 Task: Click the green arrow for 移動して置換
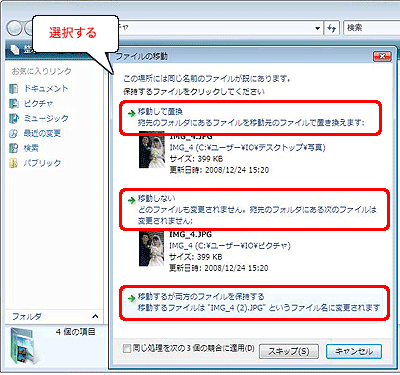point(131,113)
